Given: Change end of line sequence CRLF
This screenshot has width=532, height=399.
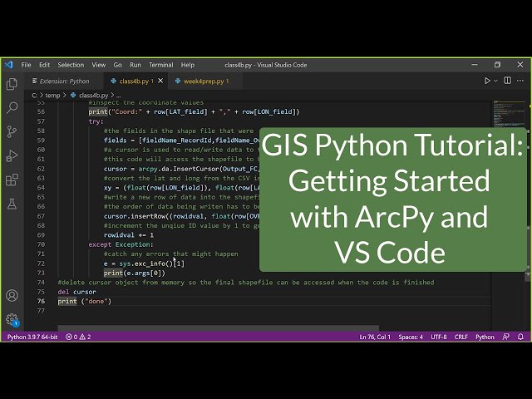Looking at the screenshot, I should pos(461,337).
